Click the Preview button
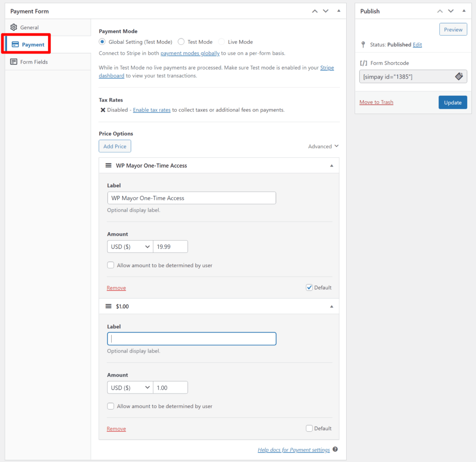This screenshot has height=462, width=476. pos(453,29)
